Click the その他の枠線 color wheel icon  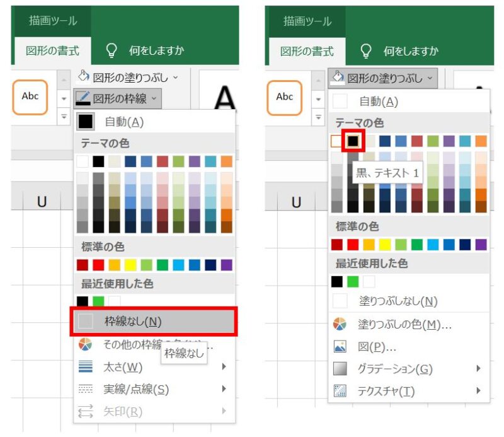pyautogui.click(x=85, y=344)
